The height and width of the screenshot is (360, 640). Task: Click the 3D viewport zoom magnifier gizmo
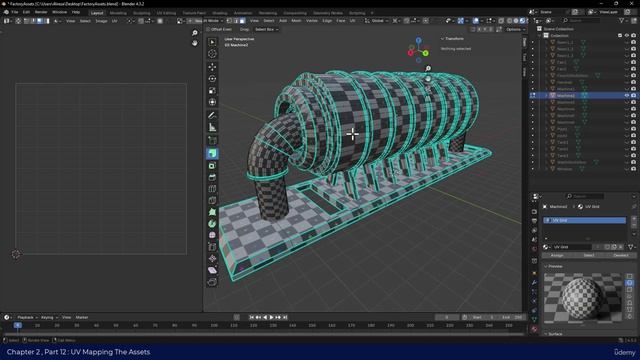click(428, 68)
